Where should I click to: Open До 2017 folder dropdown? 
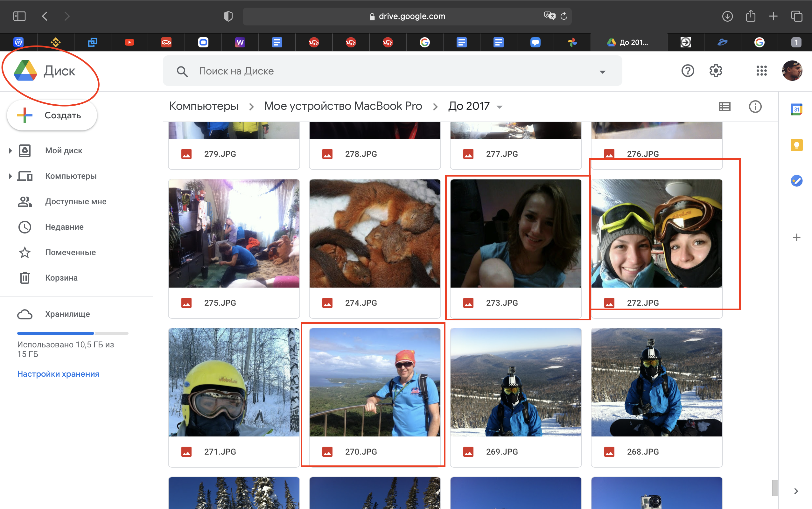tap(499, 107)
